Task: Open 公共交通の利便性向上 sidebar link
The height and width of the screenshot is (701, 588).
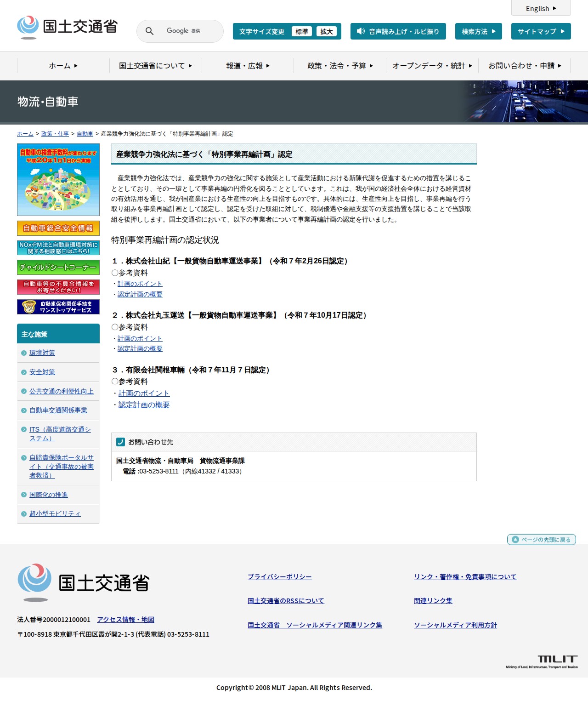Action: [x=62, y=391]
